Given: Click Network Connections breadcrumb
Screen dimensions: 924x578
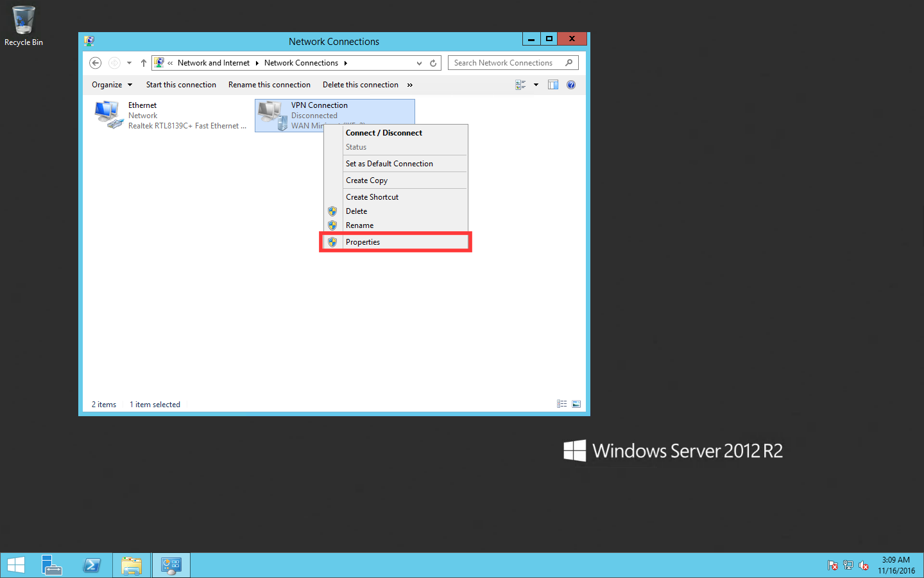Looking at the screenshot, I should (x=301, y=63).
